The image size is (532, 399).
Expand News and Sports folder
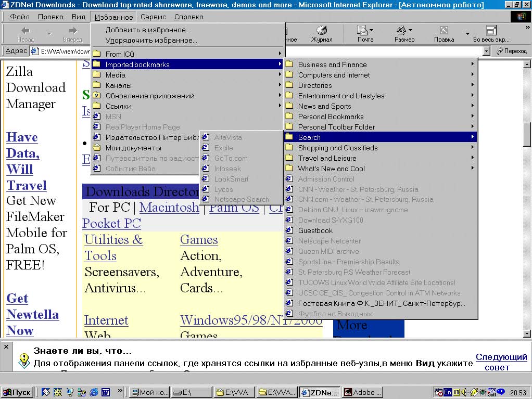[x=381, y=106]
